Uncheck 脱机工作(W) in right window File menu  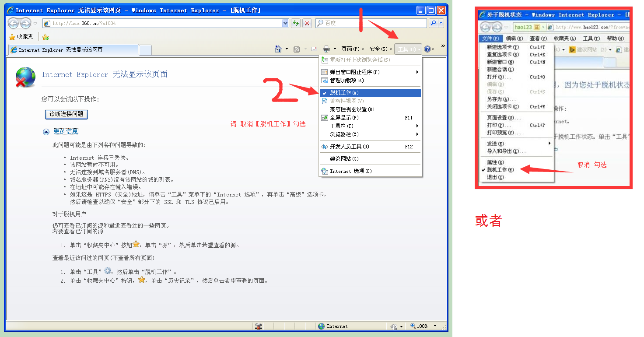(x=517, y=170)
